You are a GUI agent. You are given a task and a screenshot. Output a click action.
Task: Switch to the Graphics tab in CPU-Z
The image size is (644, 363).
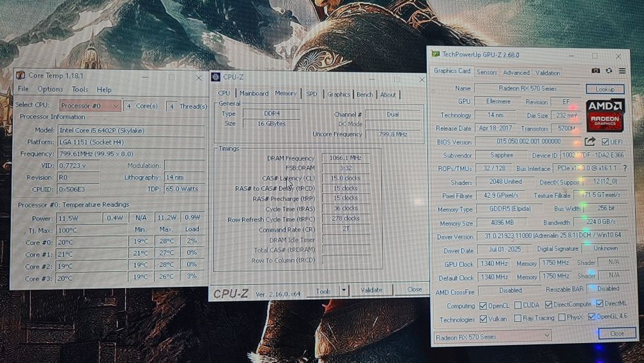pos(339,94)
